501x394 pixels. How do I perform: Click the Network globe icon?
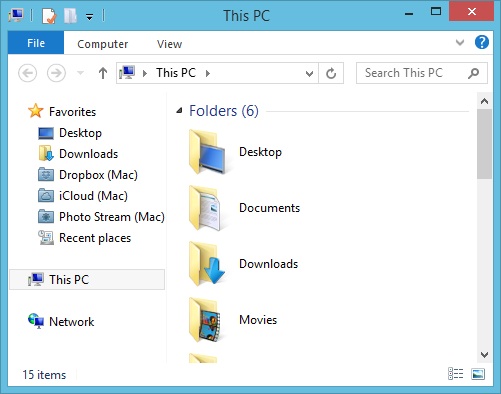pyautogui.click(x=36, y=321)
